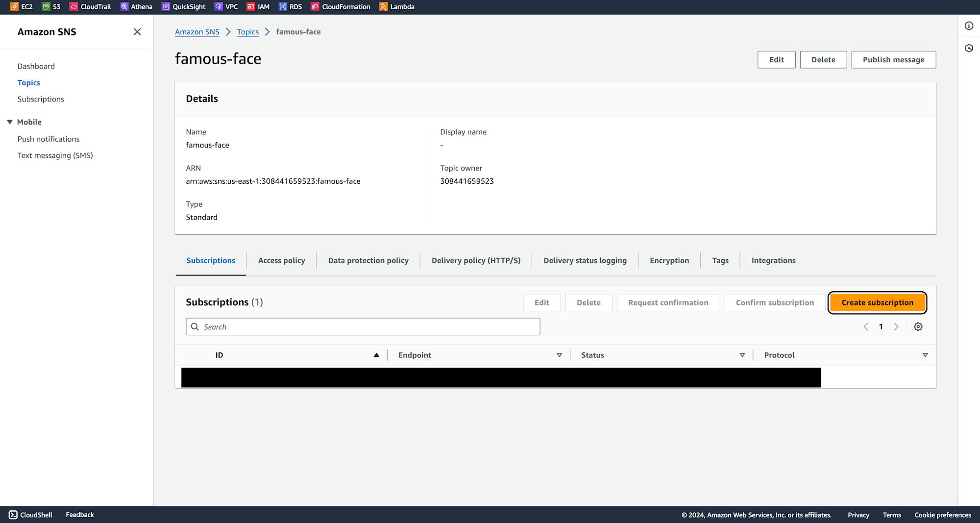Click Confirm subscription button
The height and width of the screenshot is (523, 980).
click(775, 302)
